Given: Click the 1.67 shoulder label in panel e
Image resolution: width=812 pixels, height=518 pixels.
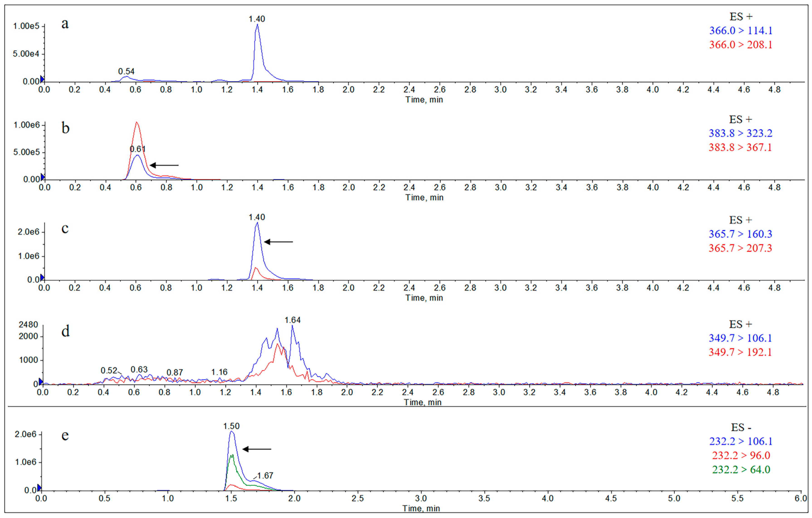Looking at the screenshot, I should 265,476.
